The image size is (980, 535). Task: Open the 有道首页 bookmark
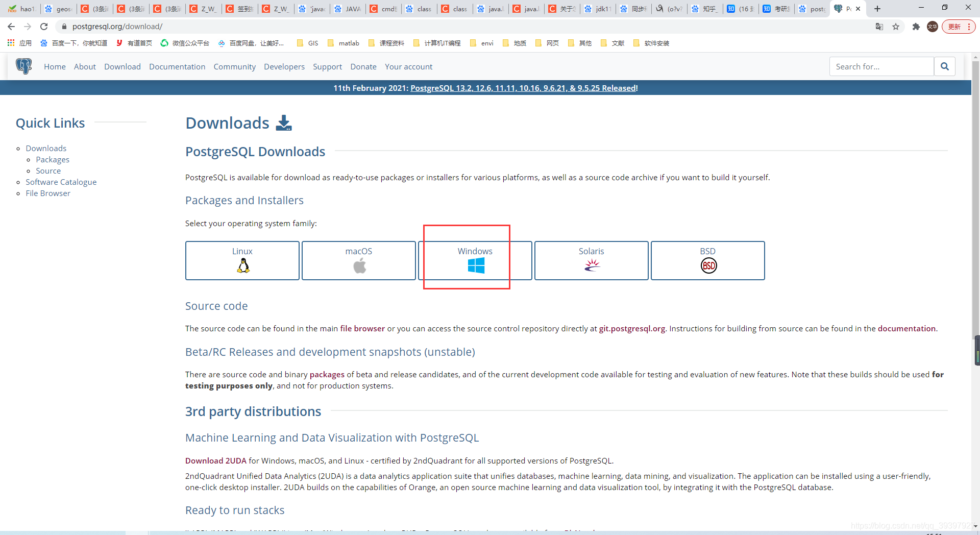point(134,43)
